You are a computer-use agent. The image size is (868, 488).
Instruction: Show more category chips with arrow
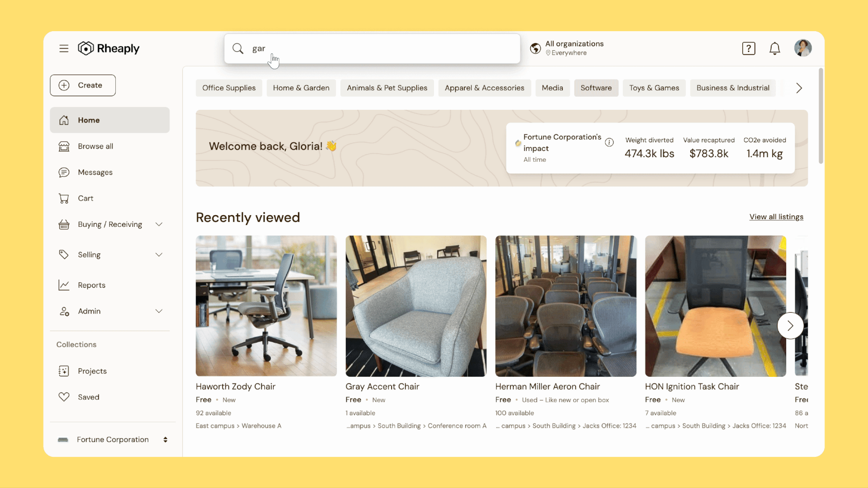[x=799, y=88]
